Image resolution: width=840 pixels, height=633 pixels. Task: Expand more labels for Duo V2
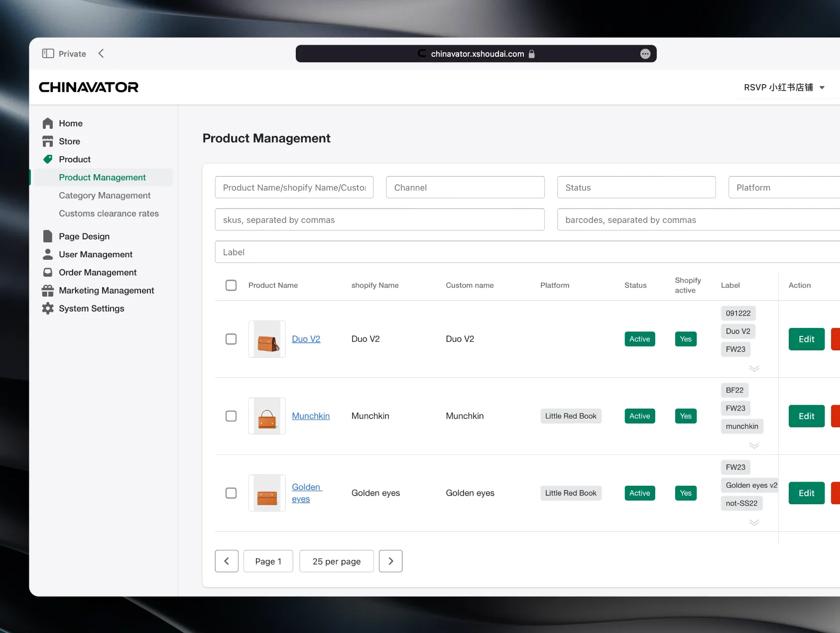coord(754,368)
